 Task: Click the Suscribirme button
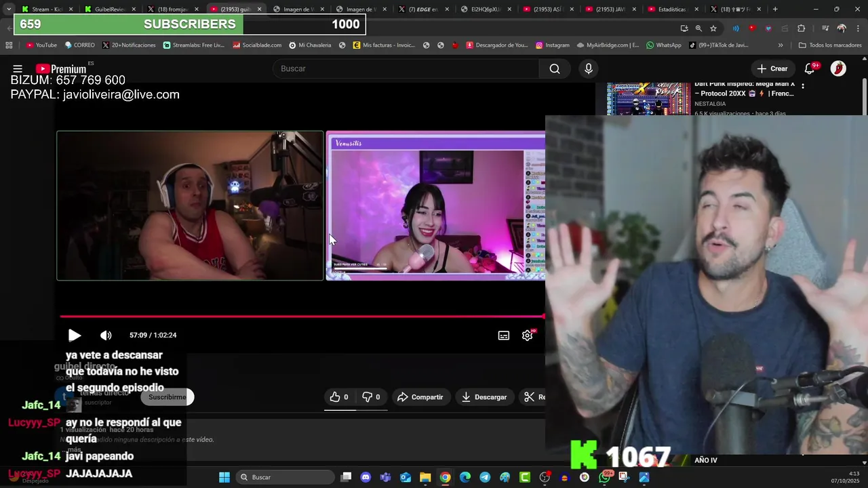(167, 397)
